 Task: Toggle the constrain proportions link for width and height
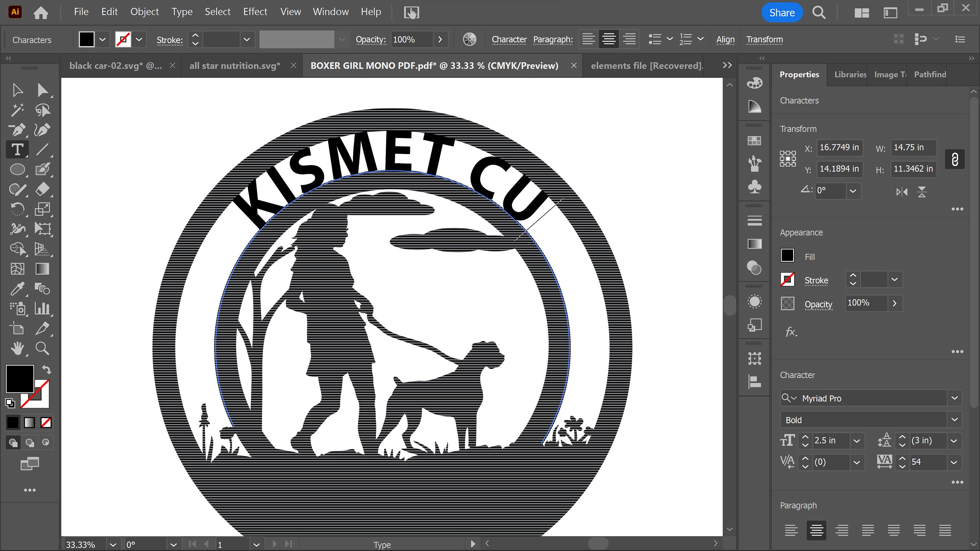(955, 159)
